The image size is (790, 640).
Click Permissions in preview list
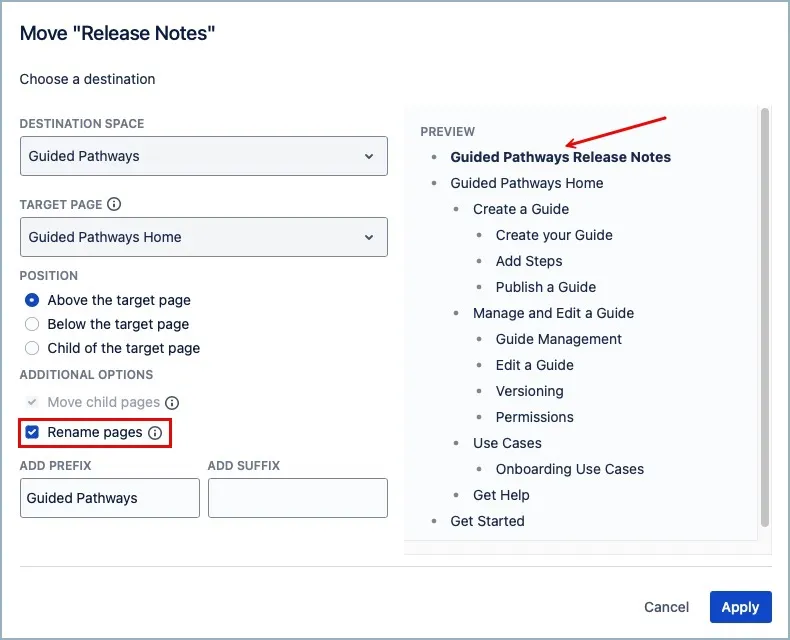click(x=535, y=417)
